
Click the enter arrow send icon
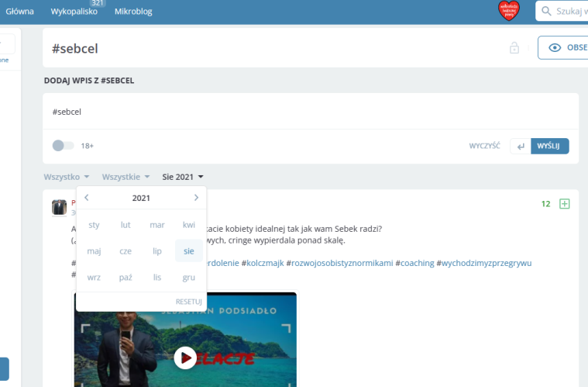tap(521, 146)
